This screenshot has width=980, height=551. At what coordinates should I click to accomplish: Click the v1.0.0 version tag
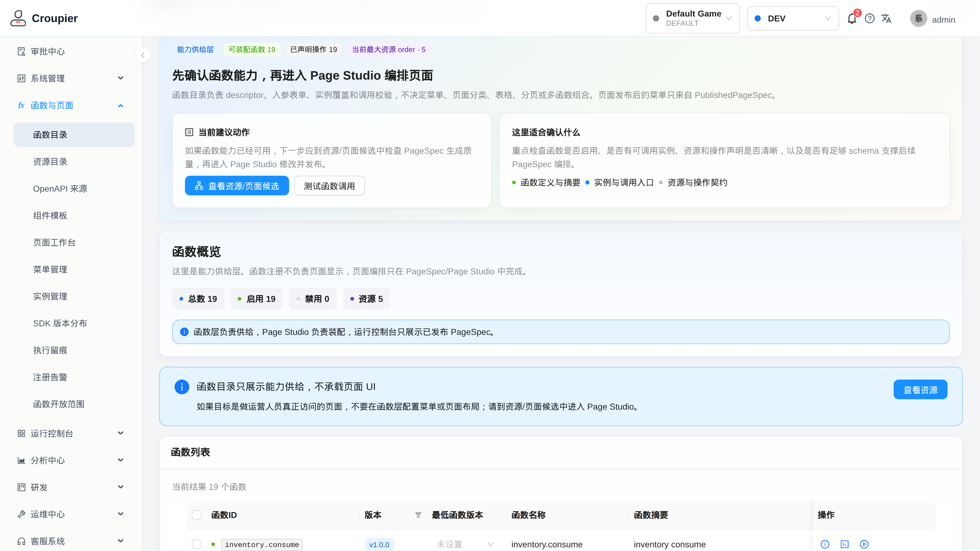tap(379, 545)
